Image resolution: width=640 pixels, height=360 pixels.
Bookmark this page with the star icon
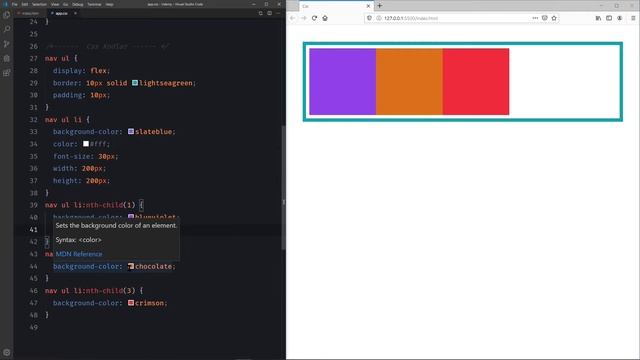click(554, 18)
